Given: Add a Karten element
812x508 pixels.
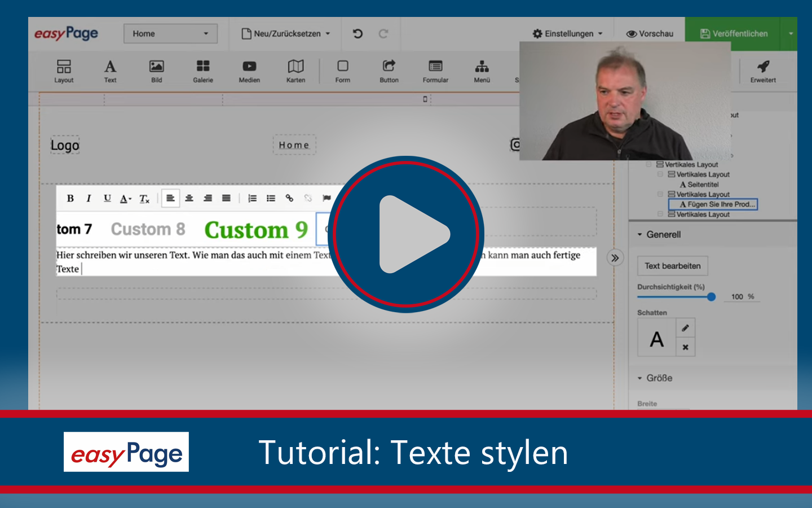Looking at the screenshot, I should [295, 71].
